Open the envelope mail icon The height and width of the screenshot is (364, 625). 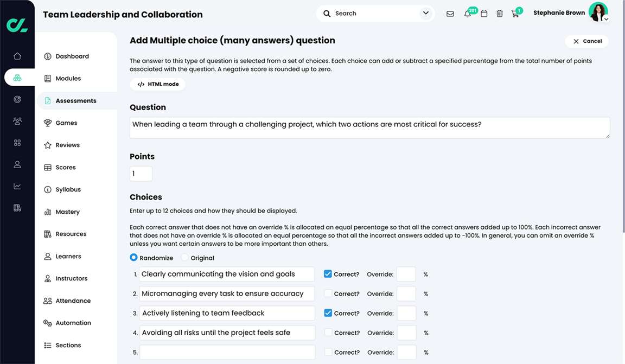(x=450, y=14)
